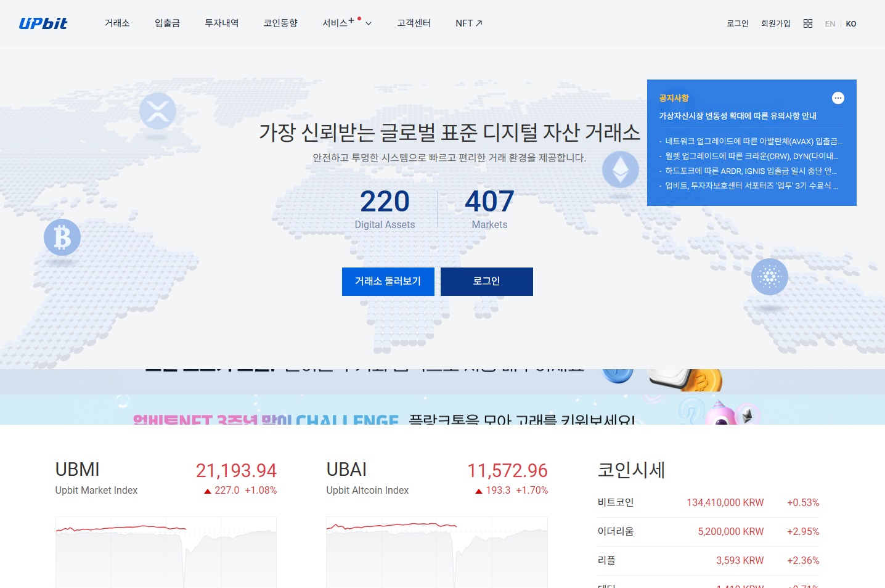Switch the site language to EN

pyautogui.click(x=830, y=23)
